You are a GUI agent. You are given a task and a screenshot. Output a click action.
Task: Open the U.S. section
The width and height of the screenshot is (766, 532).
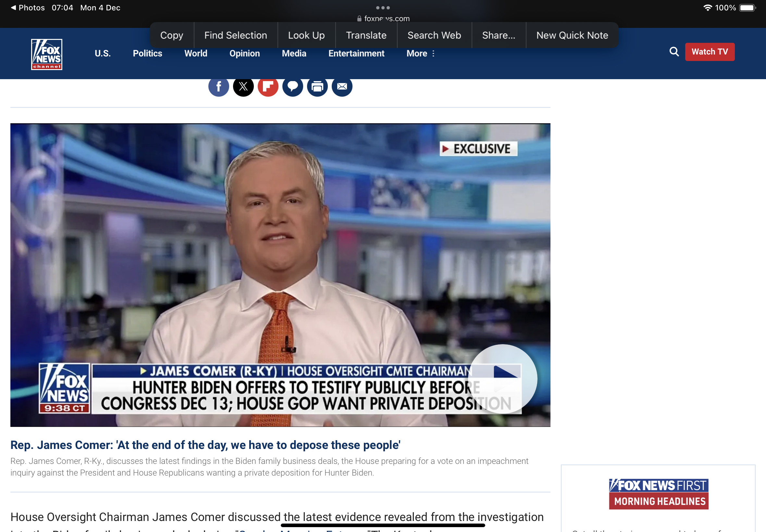point(103,53)
